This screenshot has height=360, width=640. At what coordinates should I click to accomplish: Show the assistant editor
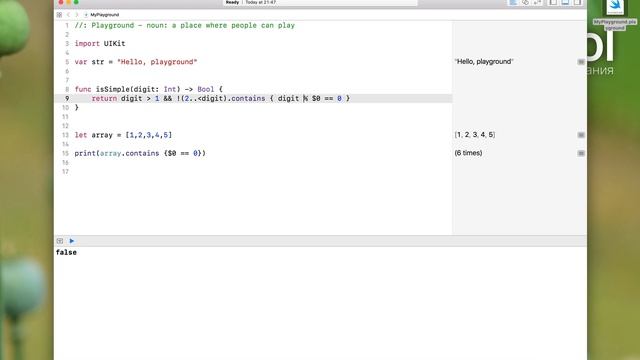pyautogui.click(x=525, y=2)
